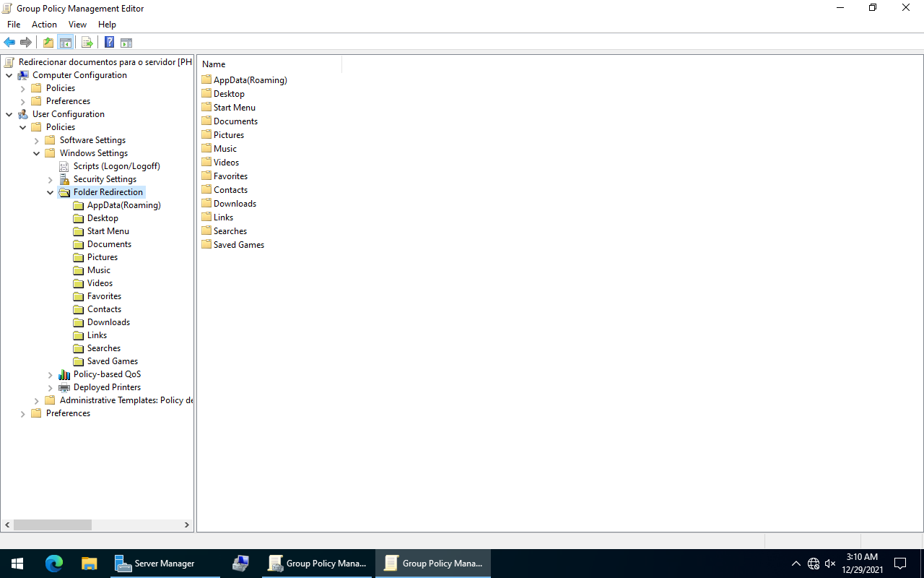Click the Back navigation arrow
Viewport: 924px width, 578px height.
click(9, 42)
